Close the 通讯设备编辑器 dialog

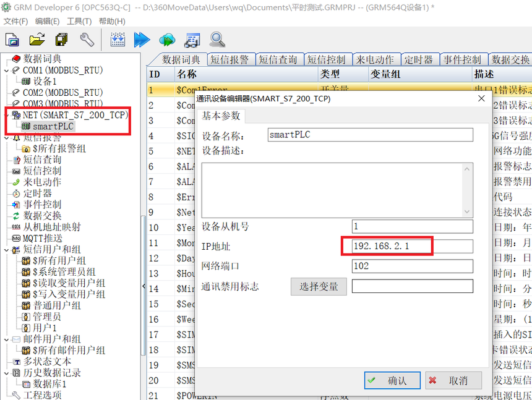click(x=481, y=98)
